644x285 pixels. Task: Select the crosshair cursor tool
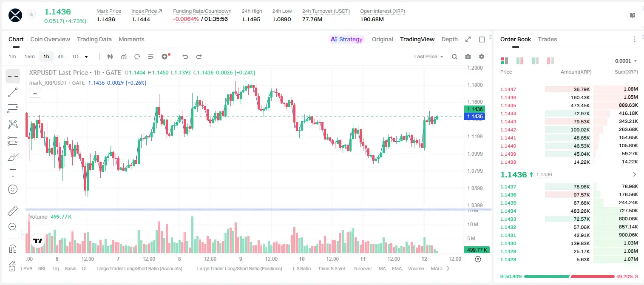point(13,76)
